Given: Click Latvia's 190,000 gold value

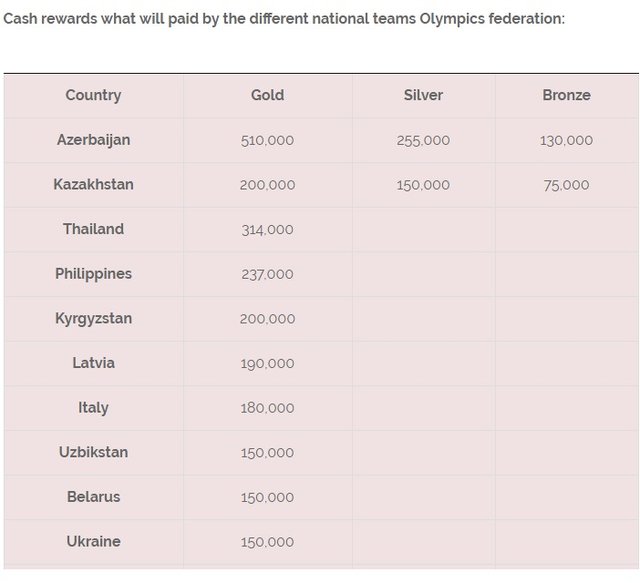Looking at the screenshot, I should point(267,363).
